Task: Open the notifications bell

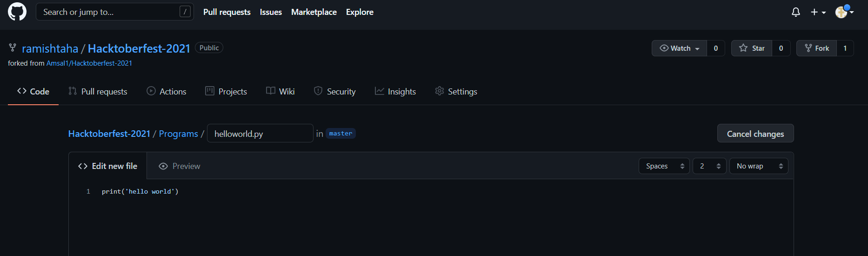Action: [796, 12]
